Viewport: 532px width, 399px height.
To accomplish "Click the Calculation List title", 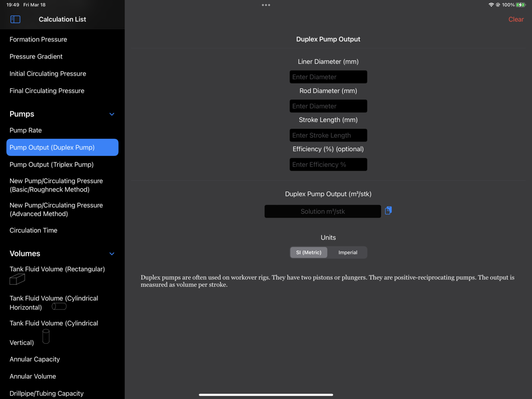I will tap(62, 19).
